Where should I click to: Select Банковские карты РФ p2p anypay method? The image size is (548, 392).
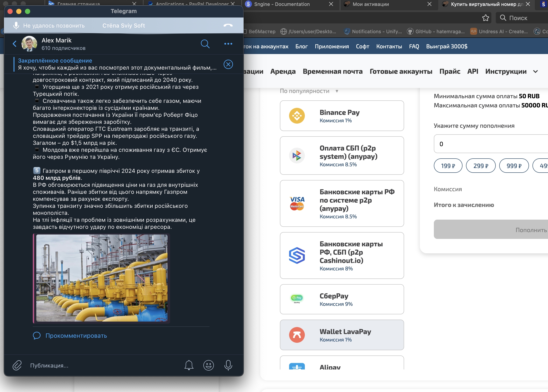(x=342, y=203)
